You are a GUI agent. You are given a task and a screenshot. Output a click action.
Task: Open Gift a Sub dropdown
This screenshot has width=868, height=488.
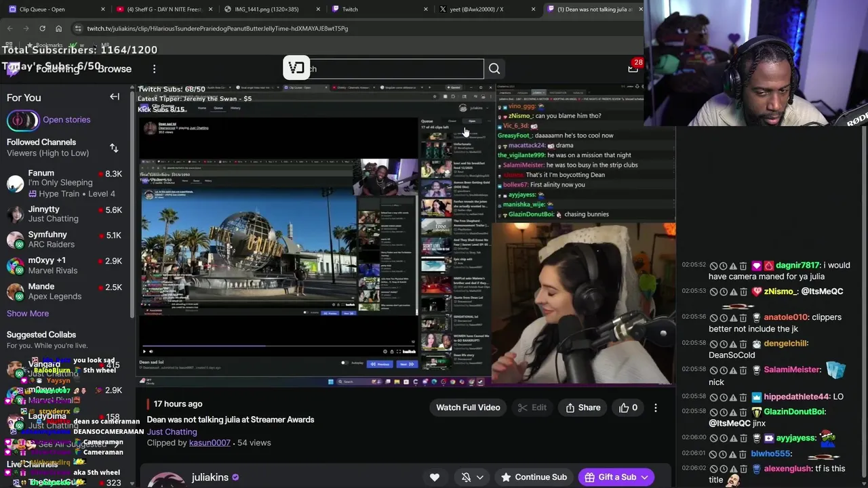click(616, 477)
